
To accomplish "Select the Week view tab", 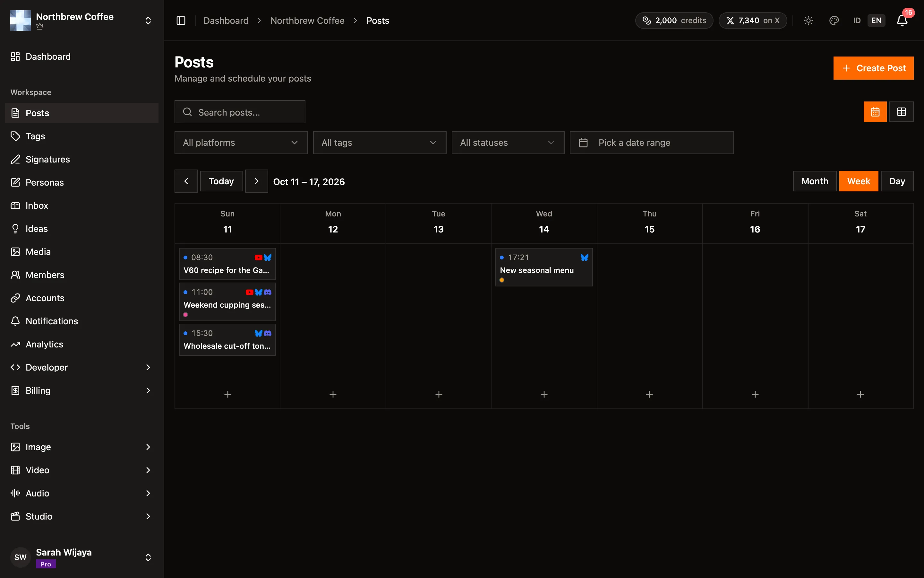I will pyautogui.click(x=859, y=181).
